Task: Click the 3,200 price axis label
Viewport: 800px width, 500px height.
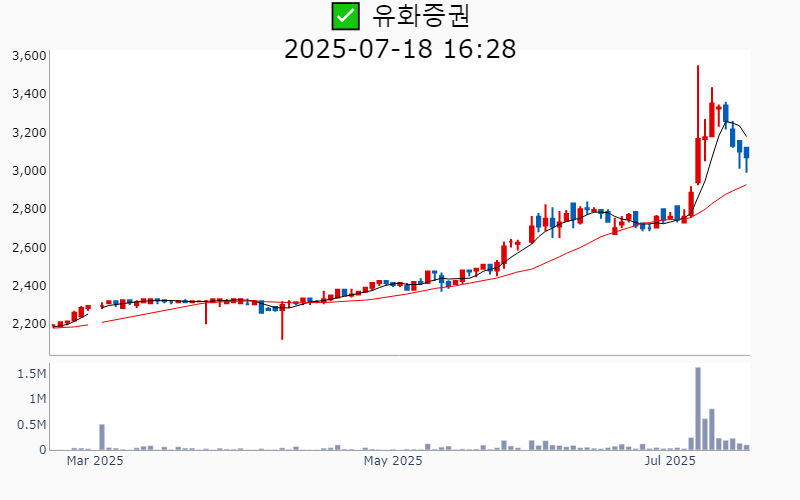Action: (x=29, y=133)
